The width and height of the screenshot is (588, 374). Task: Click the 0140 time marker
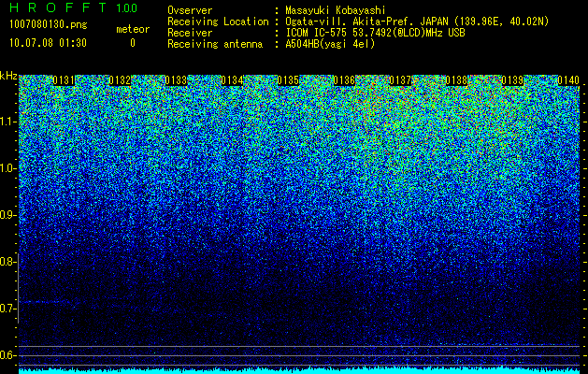(568, 80)
